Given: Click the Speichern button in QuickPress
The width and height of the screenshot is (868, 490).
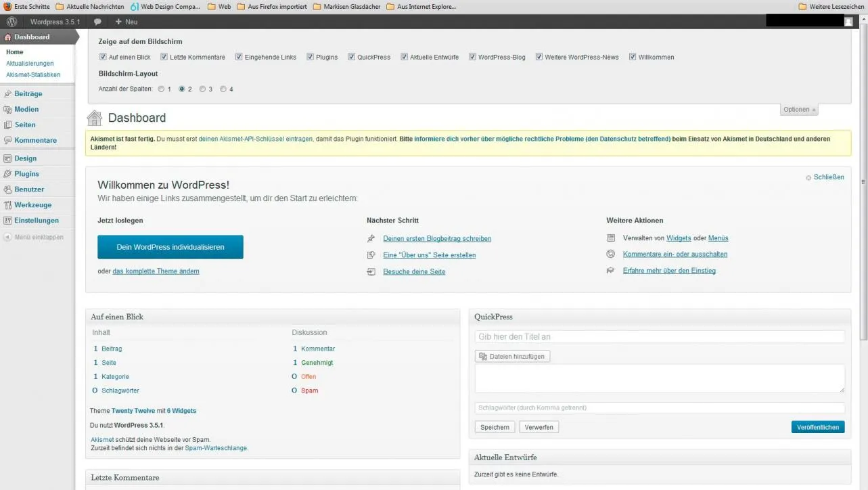Looking at the screenshot, I should click(495, 427).
